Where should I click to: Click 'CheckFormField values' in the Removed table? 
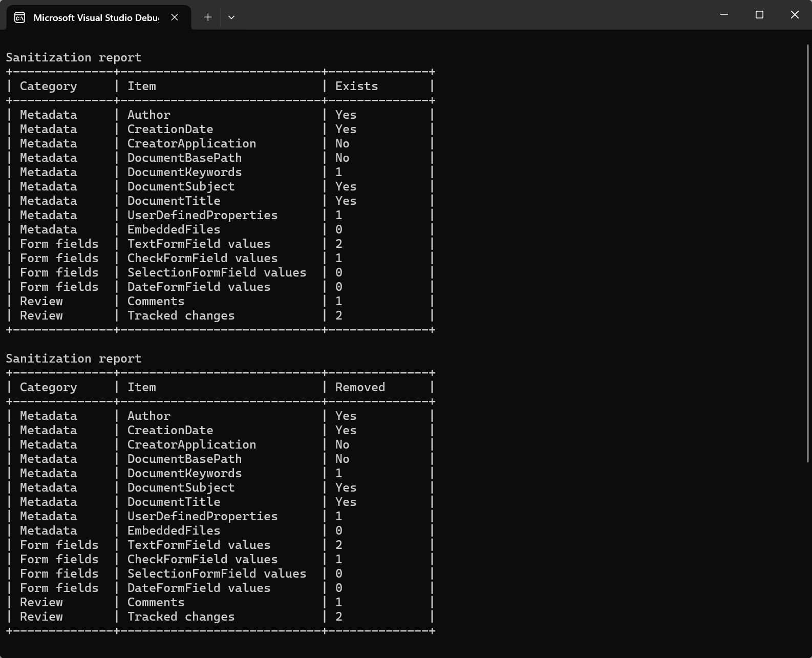click(x=203, y=559)
